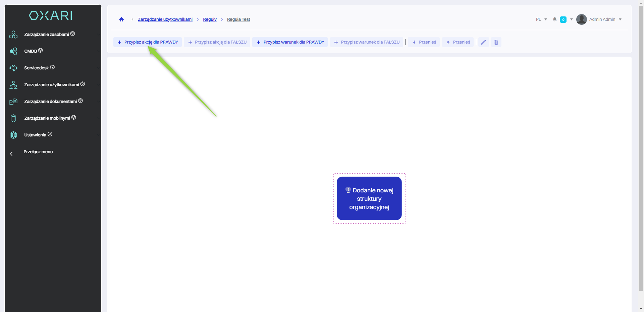Click the trash delete icon in toolbar

496,42
